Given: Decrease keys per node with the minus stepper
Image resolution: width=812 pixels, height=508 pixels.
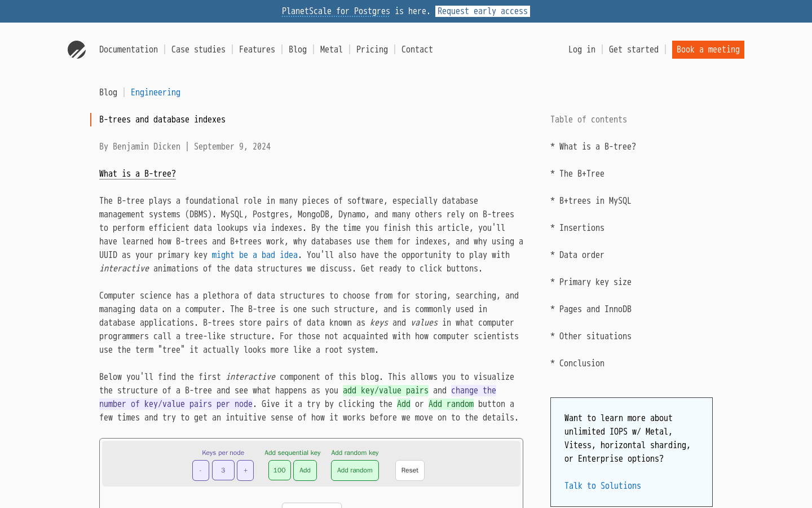Looking at the screenshot, I should tap(201, 470).
